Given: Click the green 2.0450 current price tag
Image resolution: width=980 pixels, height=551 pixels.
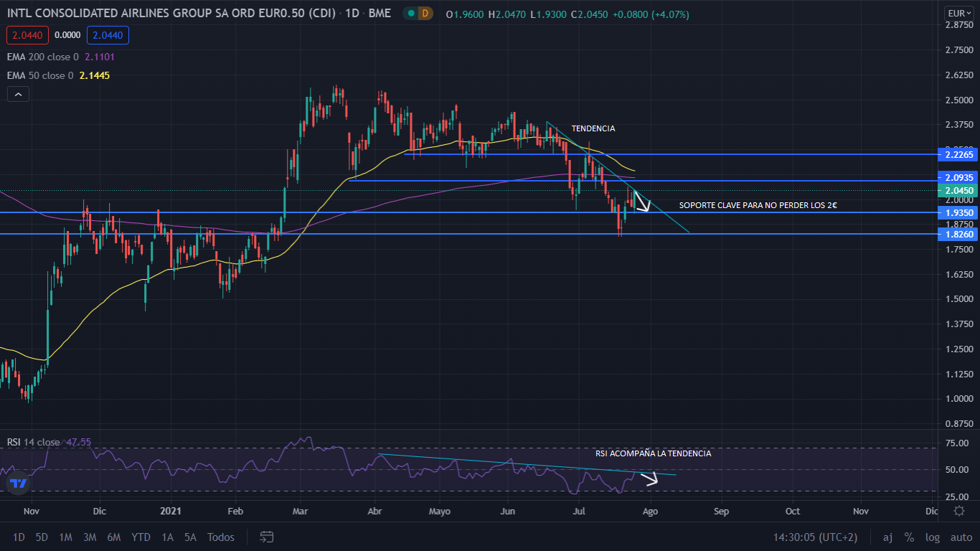Looking at the screenshot, I should [x=959, y=190].
